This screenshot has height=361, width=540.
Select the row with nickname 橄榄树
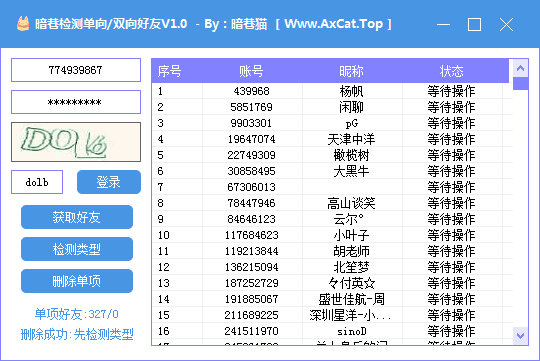pos(332,155)
